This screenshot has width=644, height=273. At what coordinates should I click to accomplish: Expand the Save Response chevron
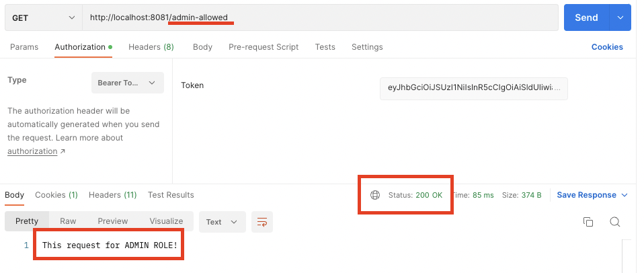tap(625, 195)
